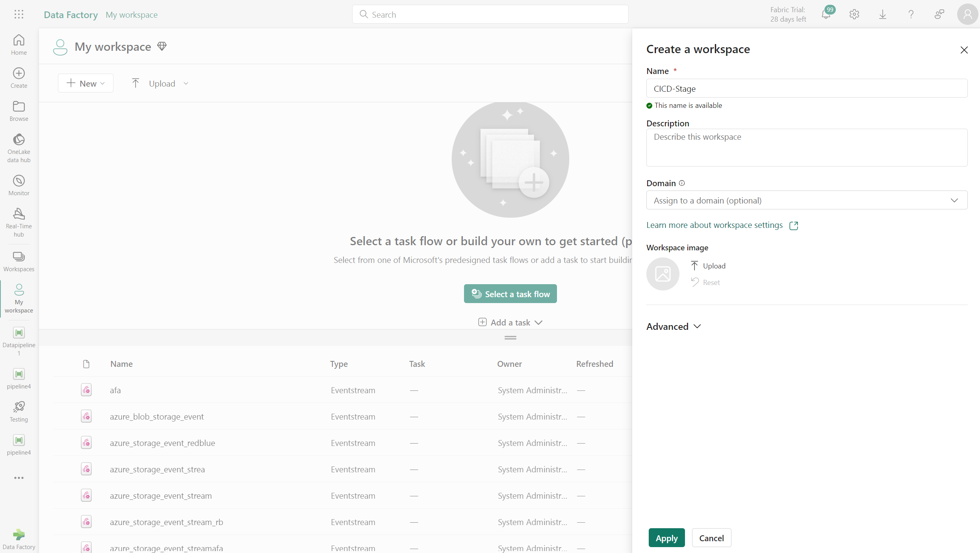The image size is (980, 553).
Task: Open Datapipeline 1 from sidebar
Action: click(19, 341)
